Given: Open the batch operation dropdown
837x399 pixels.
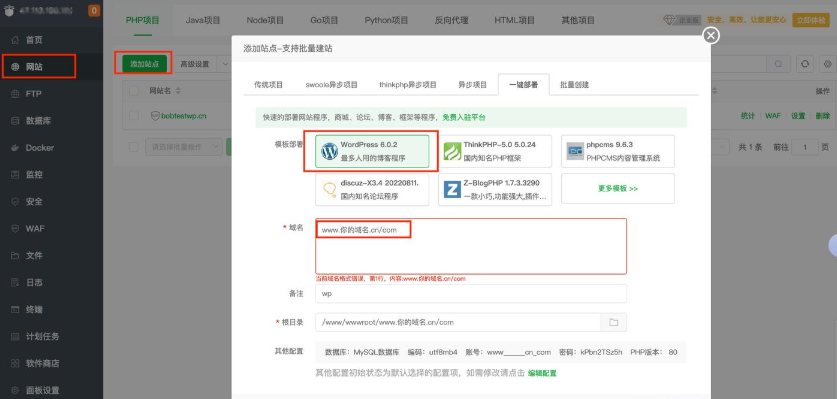Looking at the screenshot, I should (x=184, y=146).
